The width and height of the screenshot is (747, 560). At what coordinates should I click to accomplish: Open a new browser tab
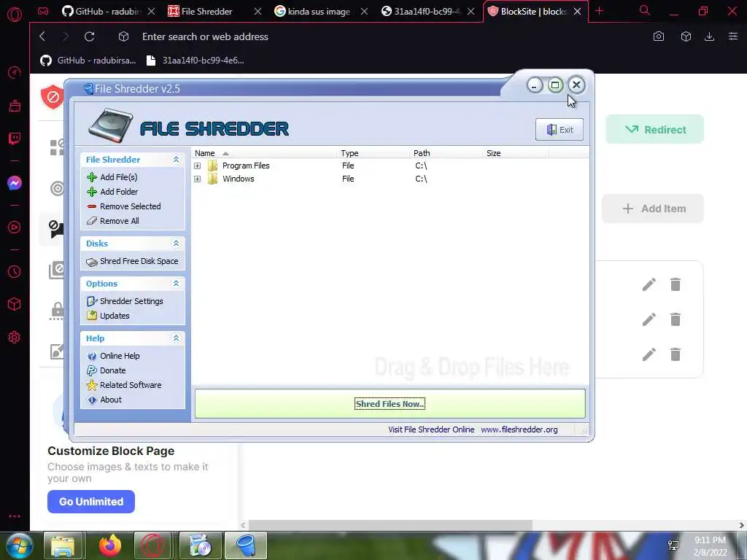(600, 11)
